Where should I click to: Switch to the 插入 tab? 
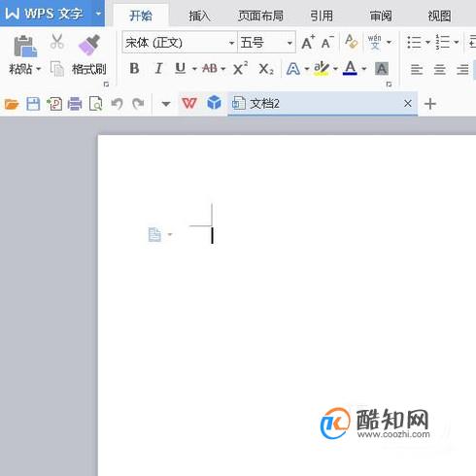click(199, 16)
